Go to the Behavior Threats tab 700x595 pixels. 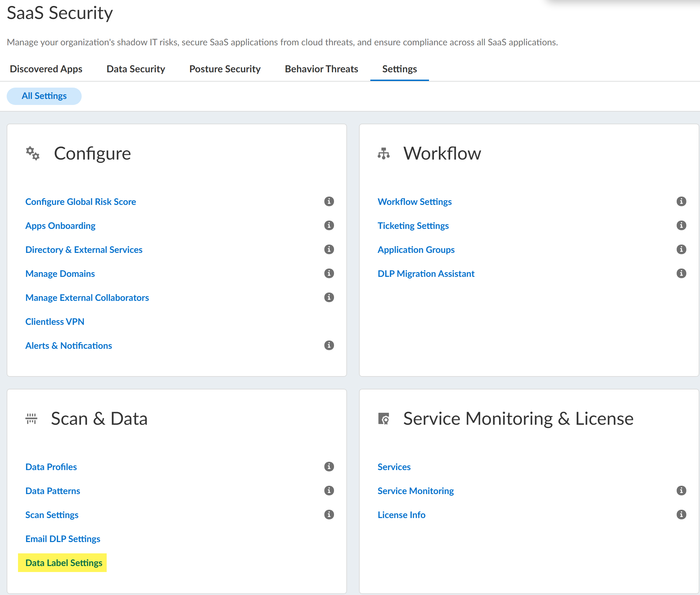[321, 69]
